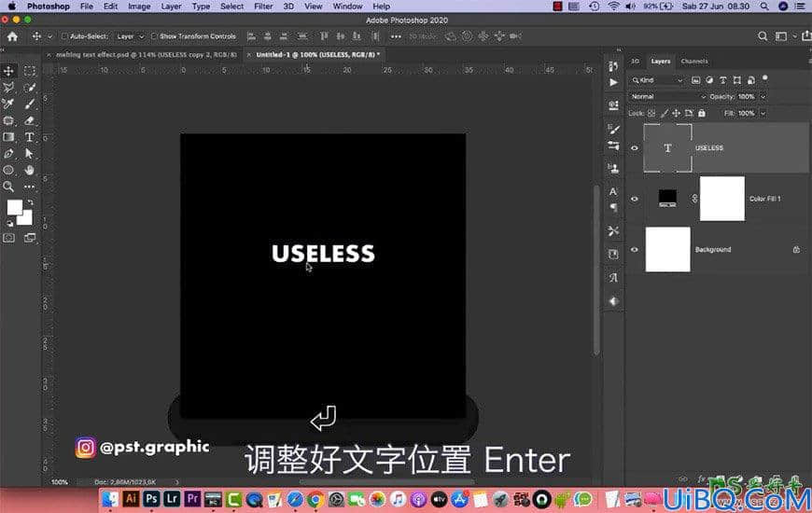Swap foreground and background colors

[31, 202]
